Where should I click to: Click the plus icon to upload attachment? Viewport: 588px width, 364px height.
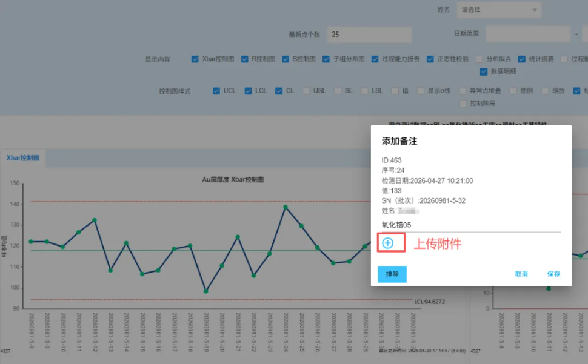388,243
